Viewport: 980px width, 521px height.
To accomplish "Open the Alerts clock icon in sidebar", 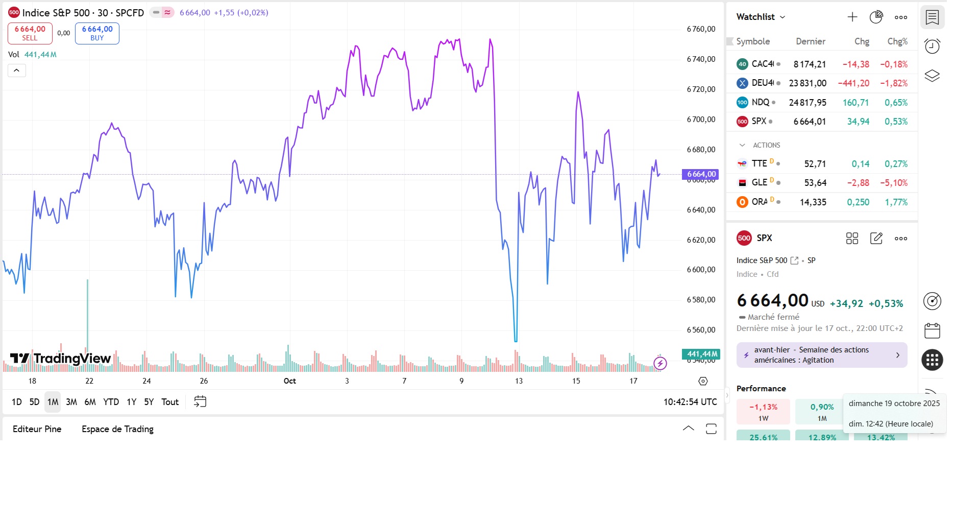I will click(932, 46).
